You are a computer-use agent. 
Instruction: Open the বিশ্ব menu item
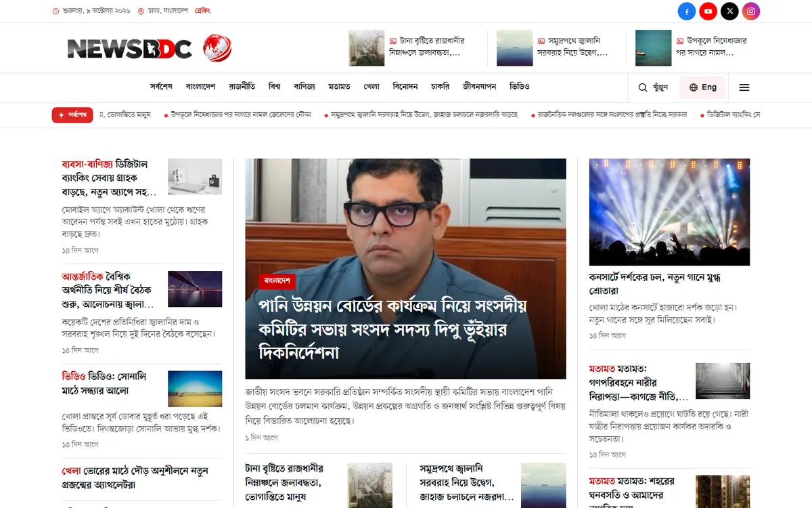tap(274, 87)
